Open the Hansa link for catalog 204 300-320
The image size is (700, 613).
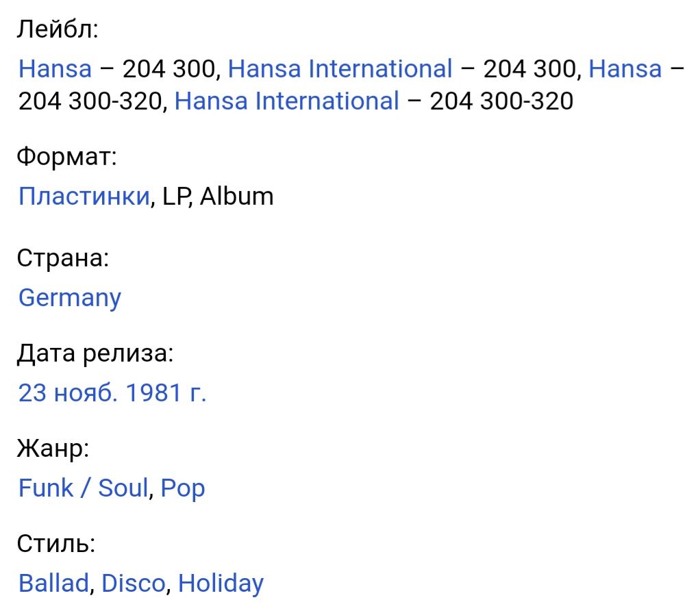point(625,68)
